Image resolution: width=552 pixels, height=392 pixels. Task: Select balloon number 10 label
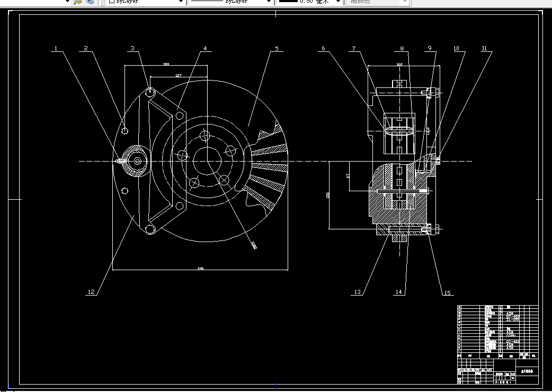[x=456, y=48]
